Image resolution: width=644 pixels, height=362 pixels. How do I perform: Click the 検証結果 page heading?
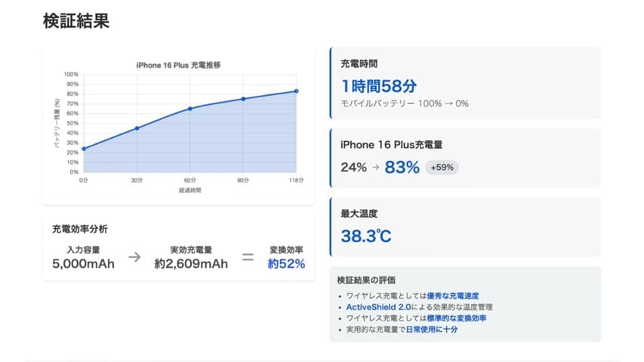coord(76,21)
